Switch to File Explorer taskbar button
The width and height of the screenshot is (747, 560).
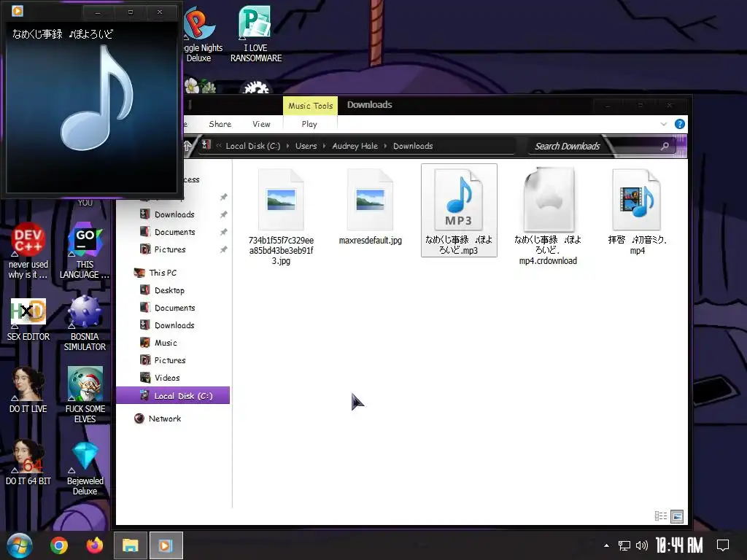click(x=130, y=545)
